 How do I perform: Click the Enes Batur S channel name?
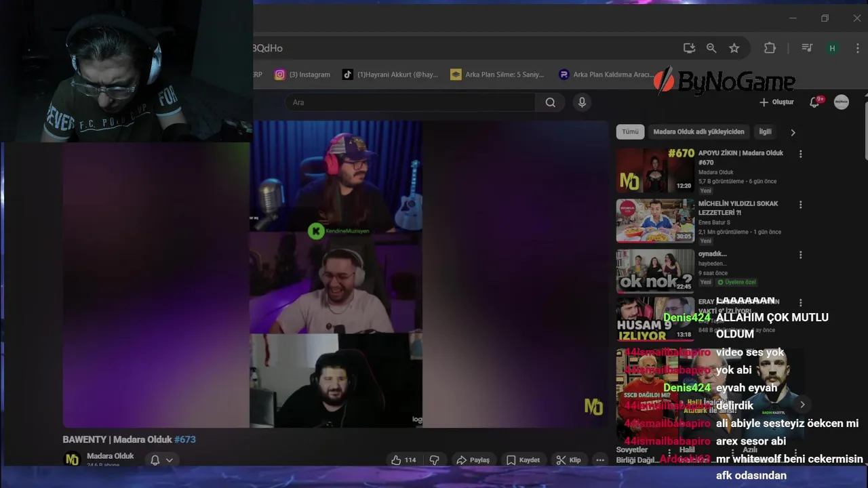pyautogui.click(x=714, y=222)
